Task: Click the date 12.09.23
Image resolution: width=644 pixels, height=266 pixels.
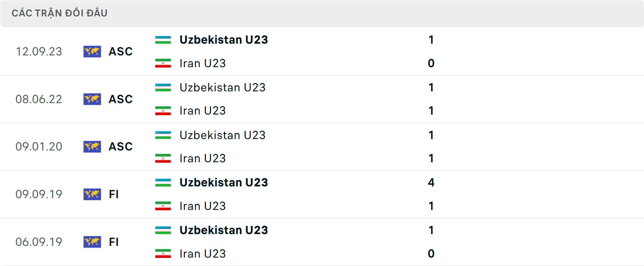Action: pyautogui.click(x=39, y=51)
